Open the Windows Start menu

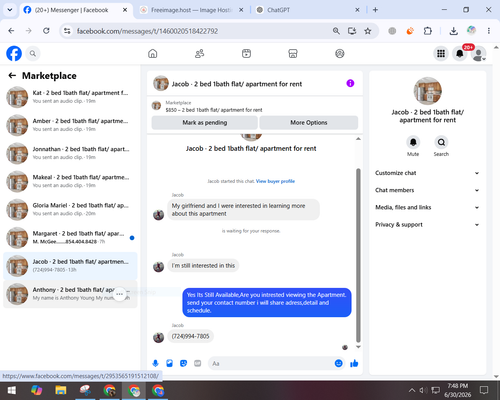pyautogui.click(x=11, y=390)
